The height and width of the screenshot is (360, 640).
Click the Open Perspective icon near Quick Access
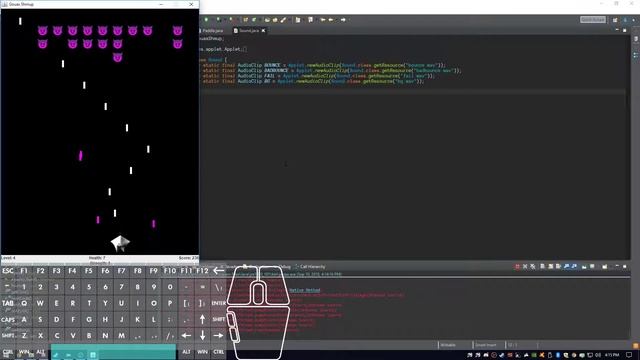click(615, 20)
